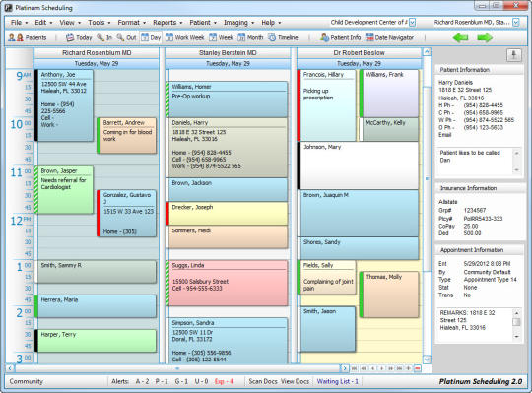Screen dimensions: 532x393
Task: Switch to Day view
Action: point(151,37)
